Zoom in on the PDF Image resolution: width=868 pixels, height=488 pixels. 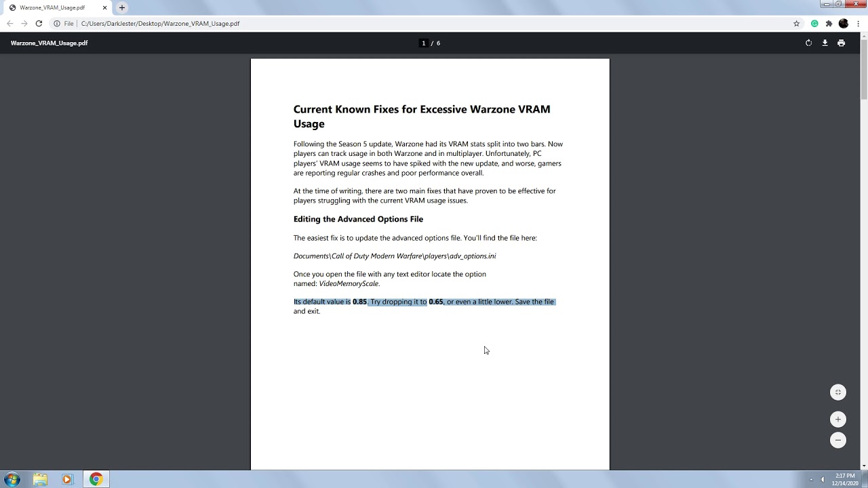(x=838, y=419)
